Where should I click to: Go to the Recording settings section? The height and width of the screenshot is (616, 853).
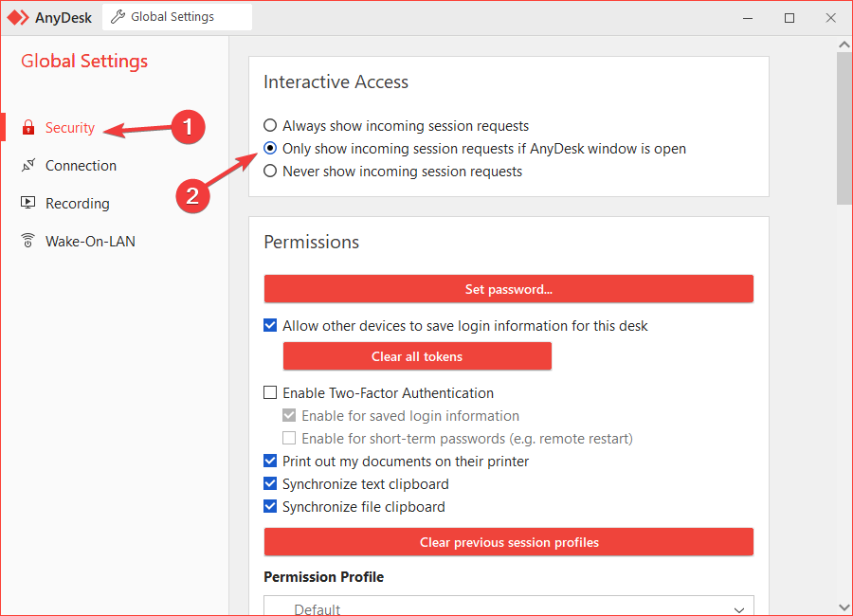(78, 204)
